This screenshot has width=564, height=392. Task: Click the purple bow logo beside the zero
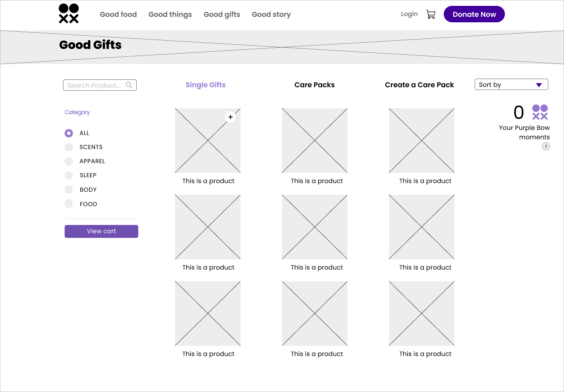[540, 112]
